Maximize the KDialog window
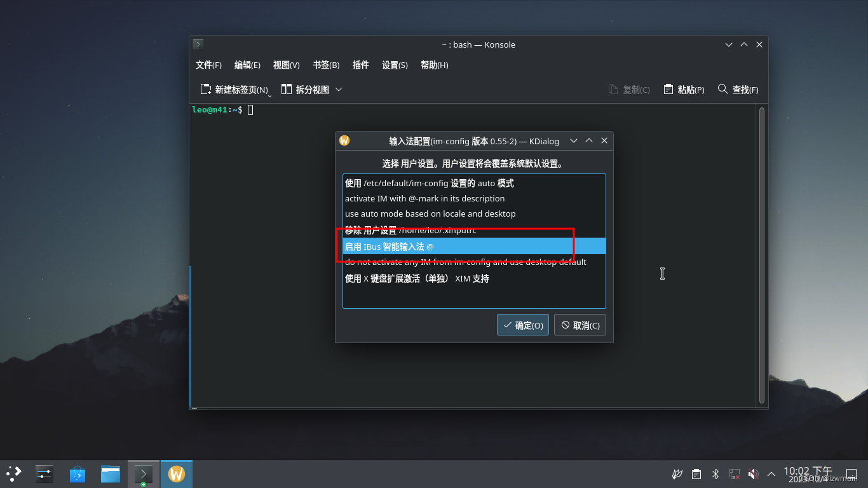Viewport: 868px width, 488px height. (x=589, y=140)
